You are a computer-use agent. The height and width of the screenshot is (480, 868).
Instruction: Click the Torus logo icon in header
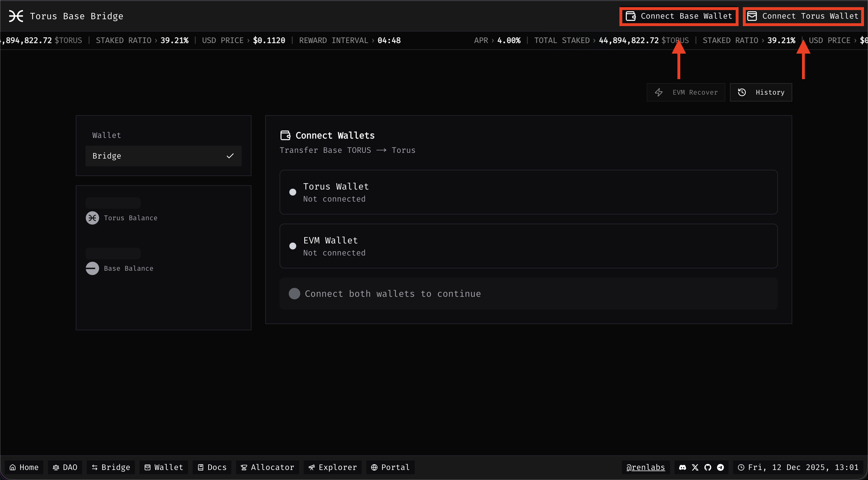tap(16, 16)
